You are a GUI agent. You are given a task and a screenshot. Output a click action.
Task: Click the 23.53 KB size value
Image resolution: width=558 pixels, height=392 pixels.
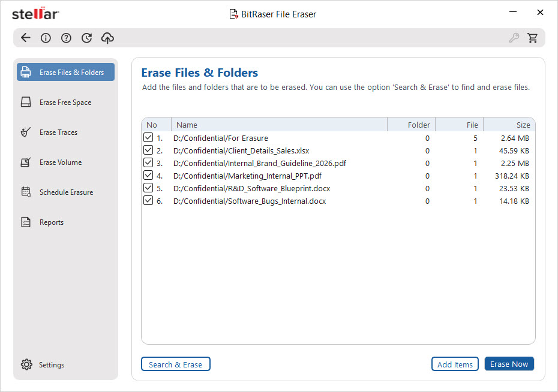[x=514, y=188]
